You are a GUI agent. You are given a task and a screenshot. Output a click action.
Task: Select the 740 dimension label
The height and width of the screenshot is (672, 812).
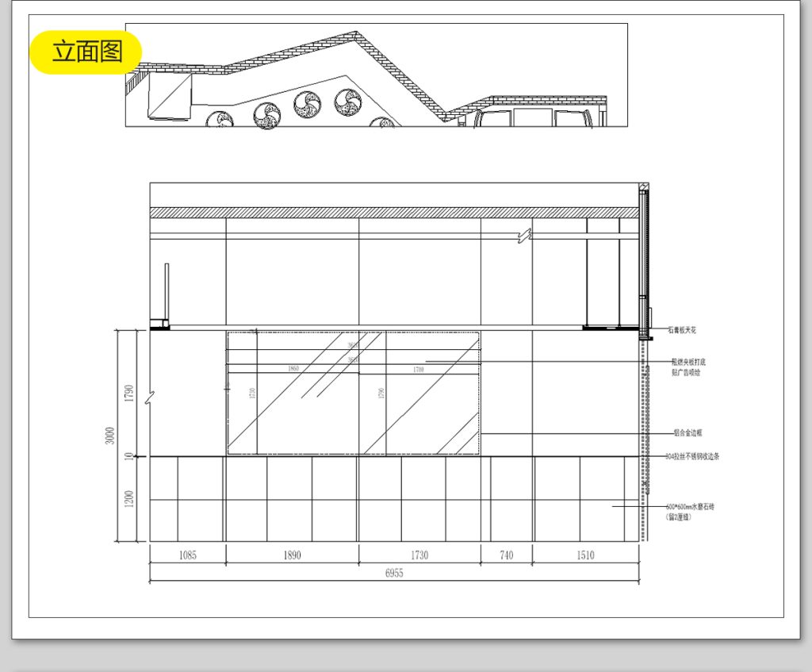pos(506,555)
